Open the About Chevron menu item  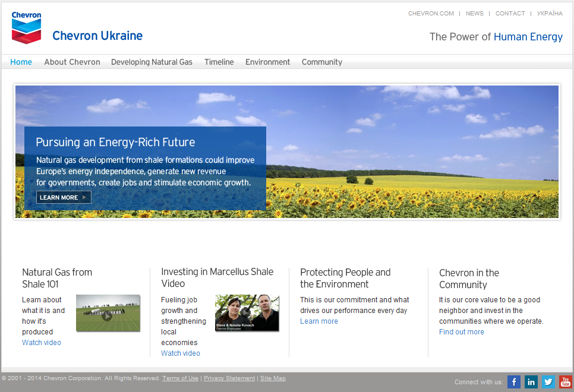[x=72, y=62]
